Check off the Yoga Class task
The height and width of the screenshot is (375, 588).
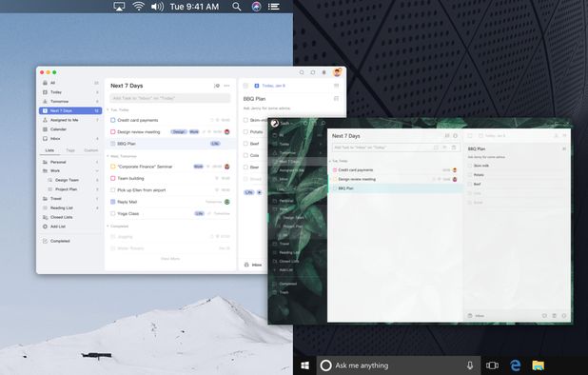click(113, 214)
